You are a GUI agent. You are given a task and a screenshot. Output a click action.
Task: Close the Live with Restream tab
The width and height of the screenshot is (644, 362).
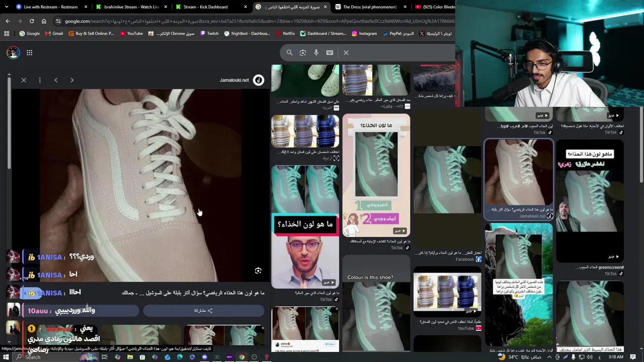86,7
